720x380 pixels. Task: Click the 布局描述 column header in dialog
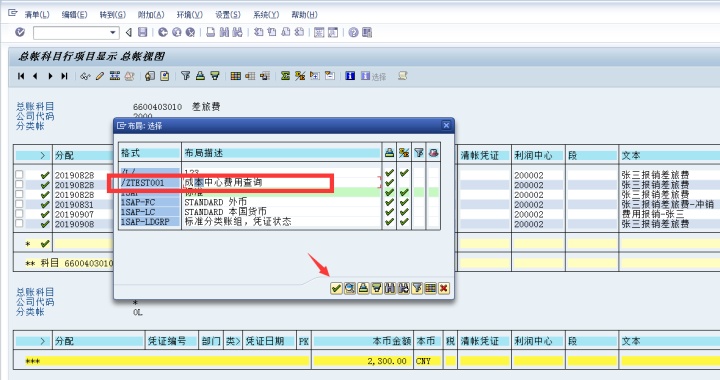(x=282, y=153)
